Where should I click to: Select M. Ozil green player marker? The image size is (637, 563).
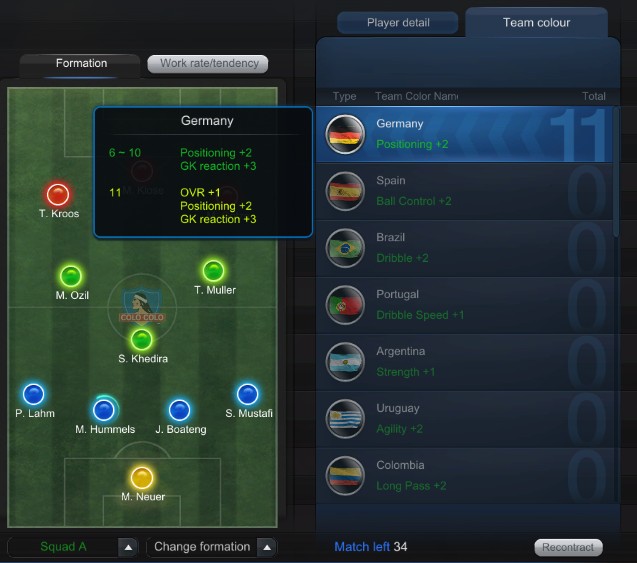(71, 276)
